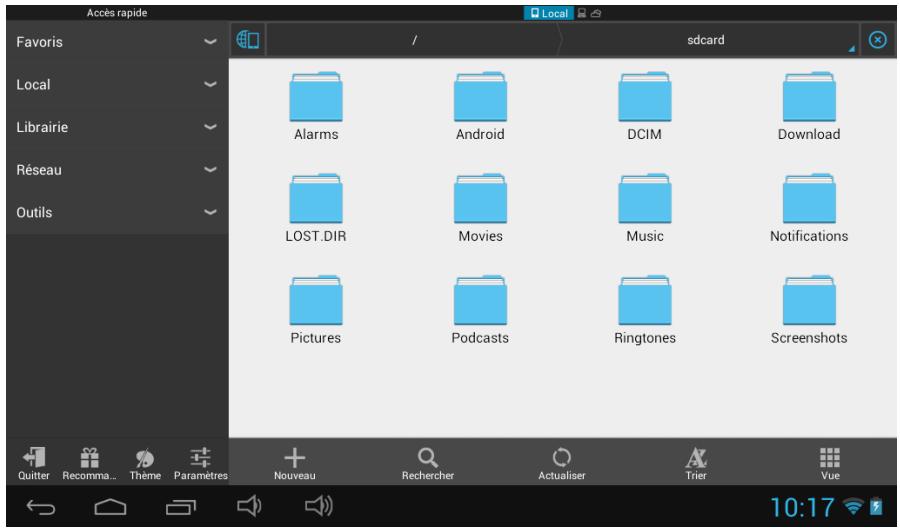Refresh list with Actualiser icon
900x528 pixels.
pyautogui.click(x=562, y=458)
